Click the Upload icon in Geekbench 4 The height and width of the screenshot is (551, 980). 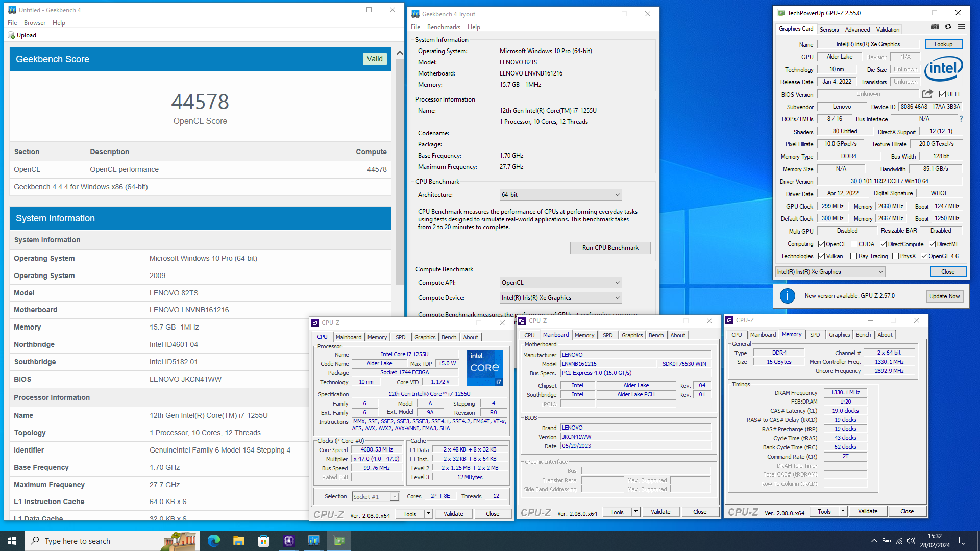click(11, 35)
